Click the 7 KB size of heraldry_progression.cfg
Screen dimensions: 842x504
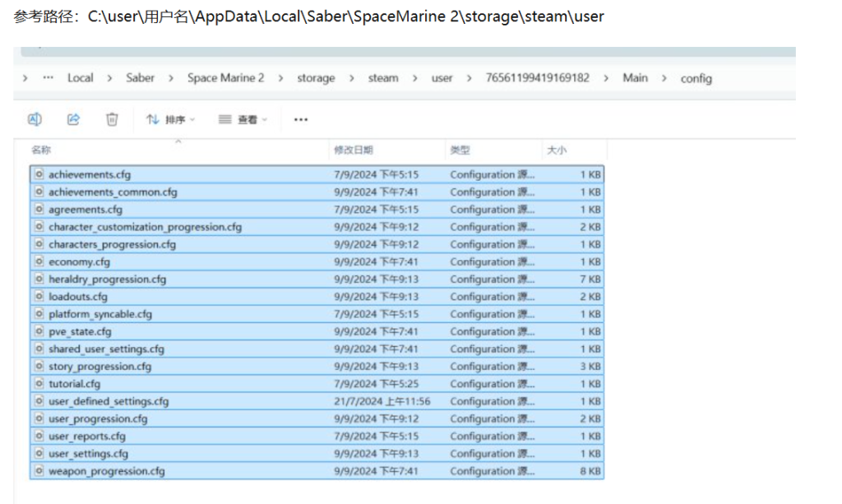(590, 279)
